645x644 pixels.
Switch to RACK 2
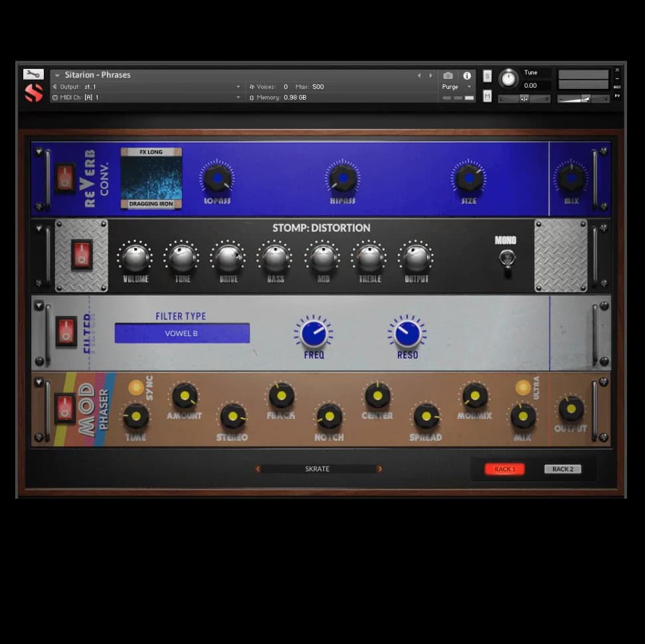click(x=562, y=469)
